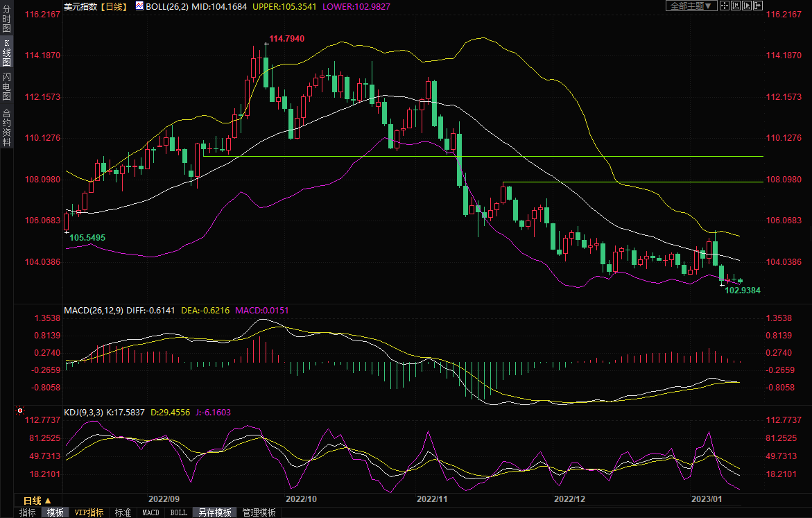Click the play-forward chart icon
This screenshot has width=812, height=518.
[748, 6]
